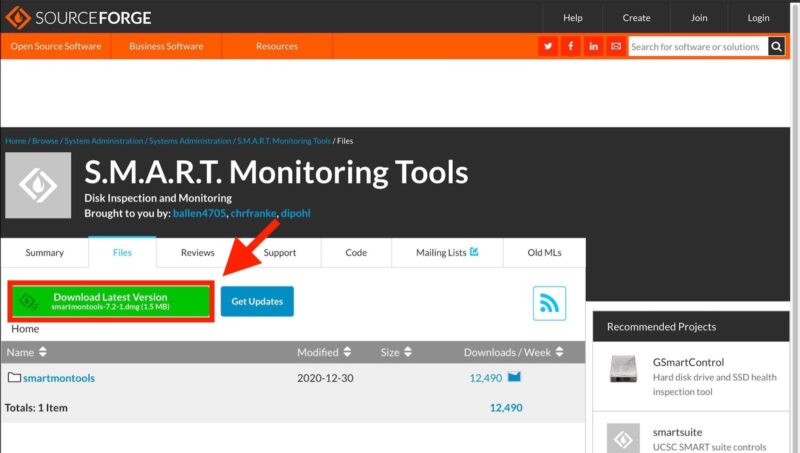800x453 pixels.
Task: Click the smartmontools folder icon
Action: pos(14,378)
